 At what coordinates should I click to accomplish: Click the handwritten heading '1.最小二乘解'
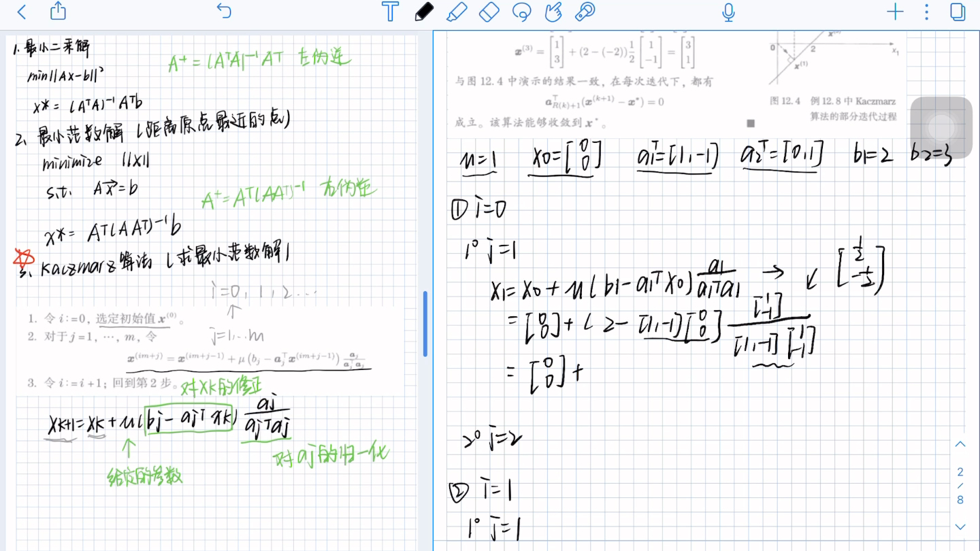pos(52,48)
